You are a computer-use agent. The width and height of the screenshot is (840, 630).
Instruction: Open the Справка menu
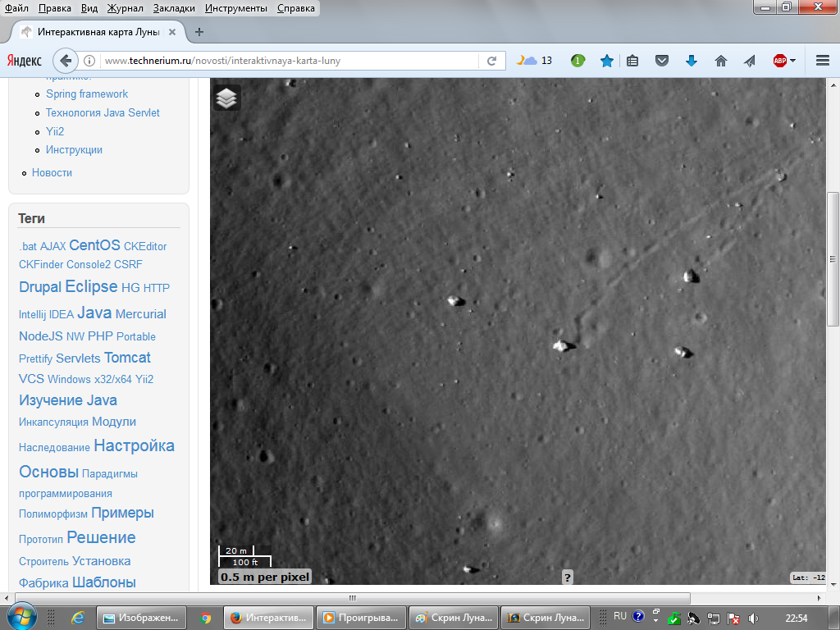[x=295, y=8]
